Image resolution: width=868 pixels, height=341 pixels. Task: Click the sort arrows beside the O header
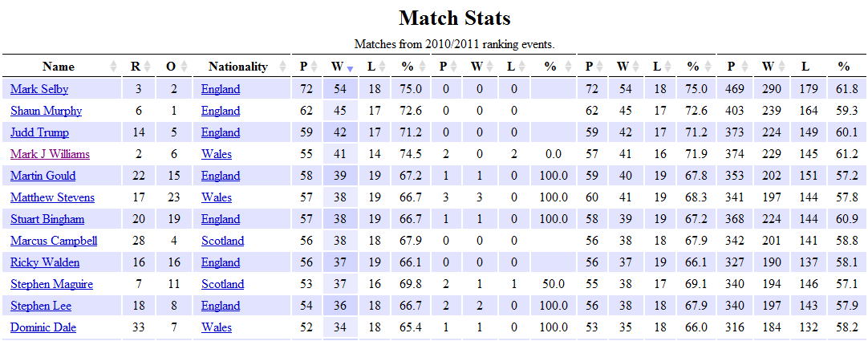(x=183, y=67)
